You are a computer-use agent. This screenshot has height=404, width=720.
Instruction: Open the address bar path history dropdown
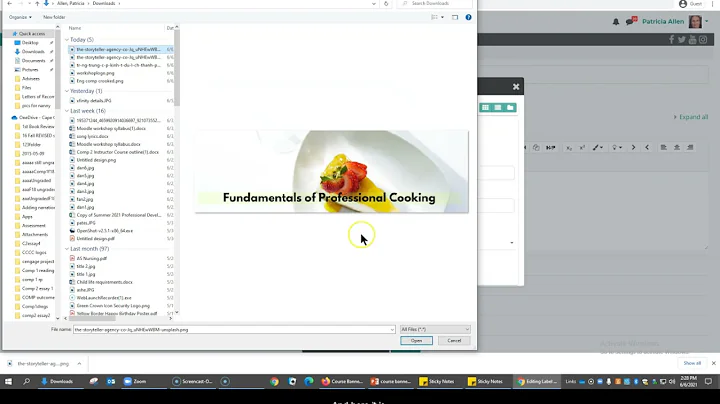click(373, 4)
